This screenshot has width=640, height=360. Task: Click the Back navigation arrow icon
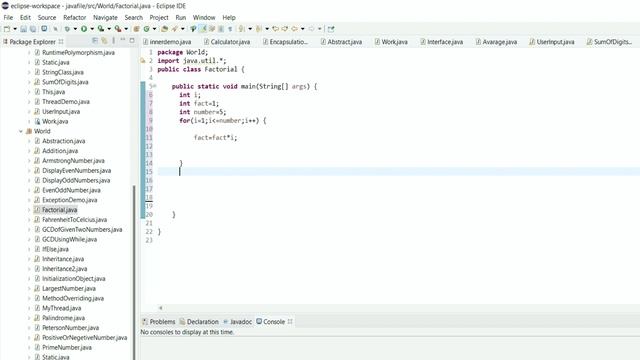[294, 29]
